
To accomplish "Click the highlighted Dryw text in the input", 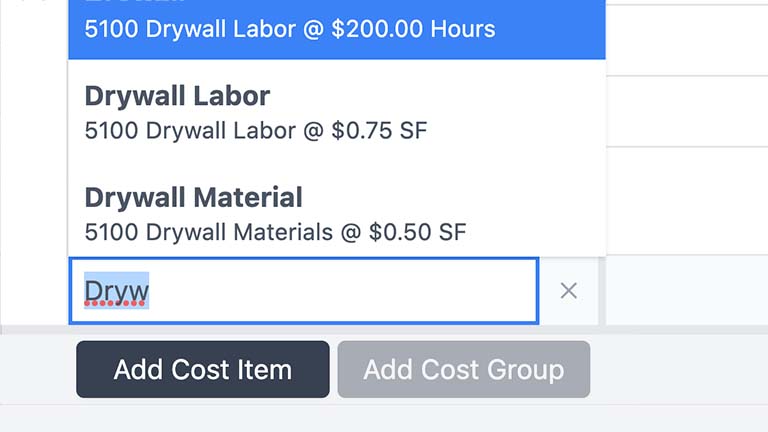I will (116, 291).
